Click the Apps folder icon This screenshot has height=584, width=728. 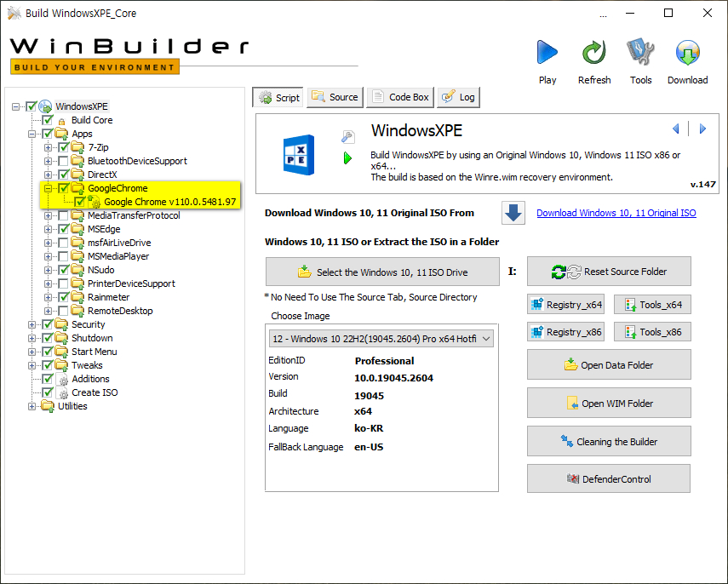point(61,134)
